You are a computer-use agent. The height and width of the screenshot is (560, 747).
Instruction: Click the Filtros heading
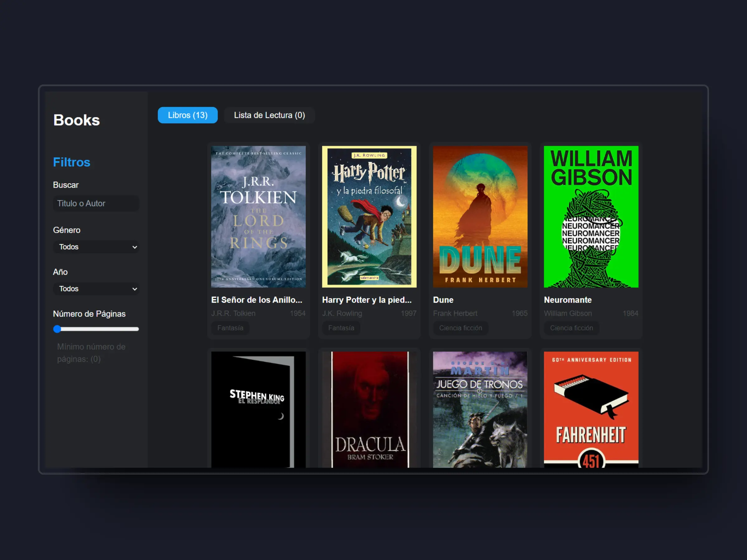click(72, 162)
